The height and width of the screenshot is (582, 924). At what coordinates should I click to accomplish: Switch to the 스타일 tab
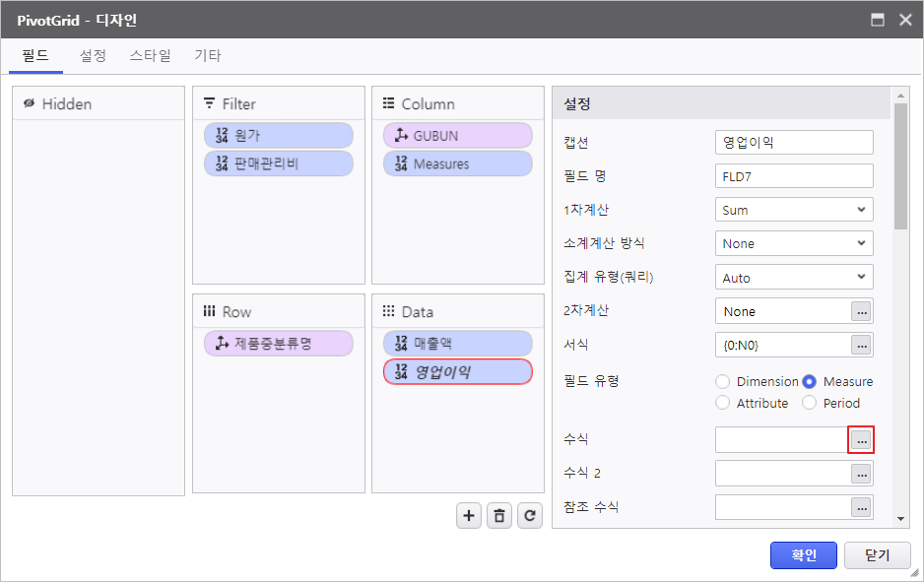click(151, 56)
